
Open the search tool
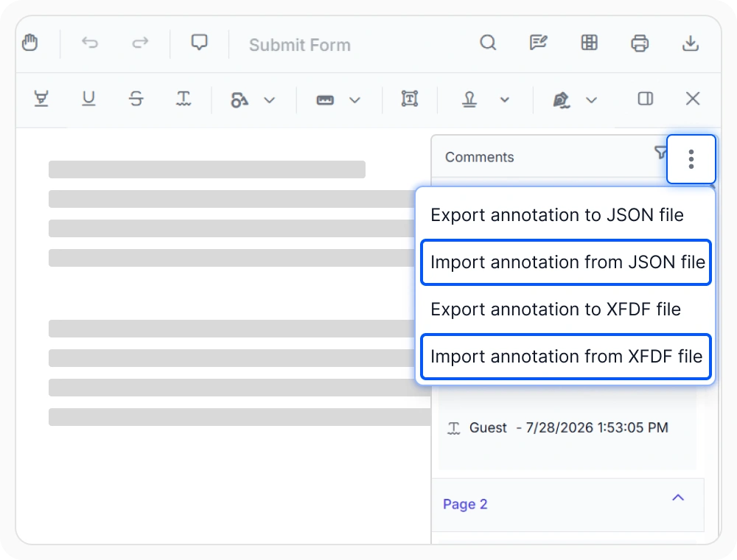488,43
